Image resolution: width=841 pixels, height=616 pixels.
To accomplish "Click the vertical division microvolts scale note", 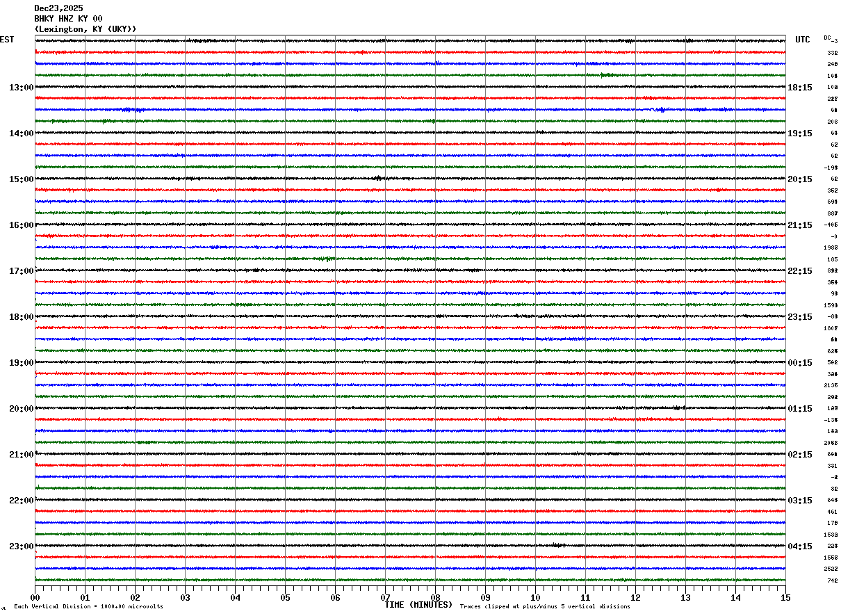I will [88, 607].
